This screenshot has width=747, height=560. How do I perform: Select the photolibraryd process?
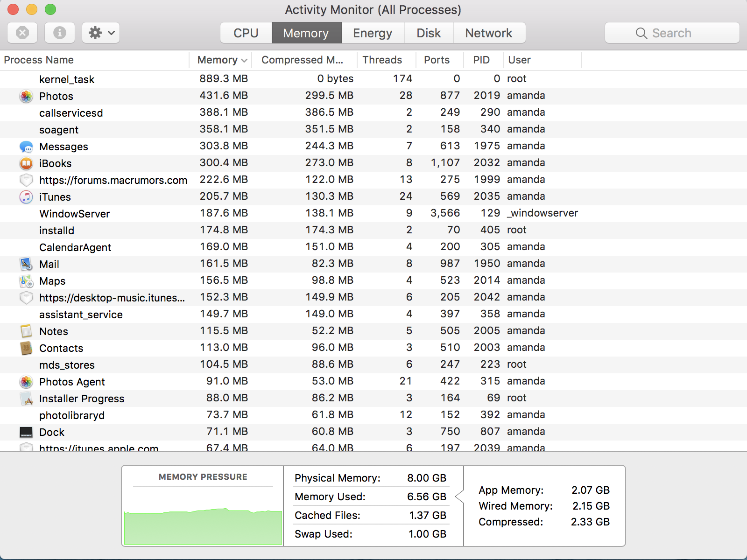pyautogui.click(x=373, y=415)
